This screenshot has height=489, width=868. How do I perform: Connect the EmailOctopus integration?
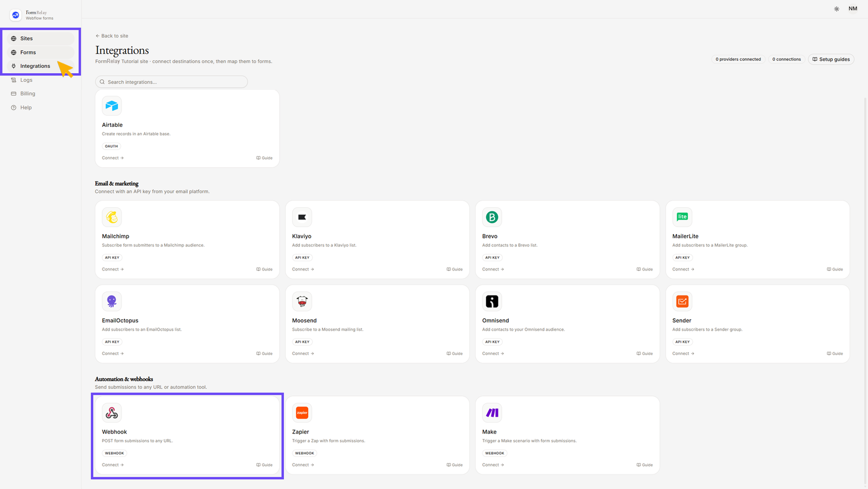click(x=113, y=353)
